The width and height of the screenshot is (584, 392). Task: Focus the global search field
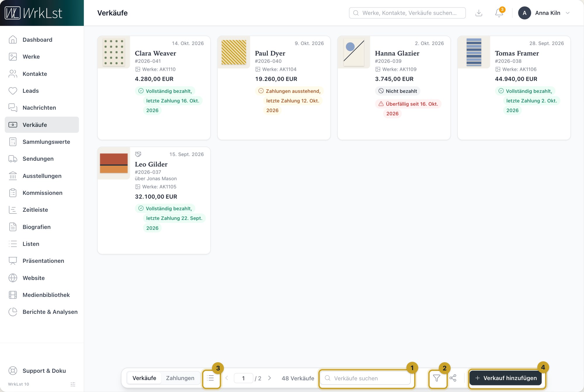click(x=407, y=13)
